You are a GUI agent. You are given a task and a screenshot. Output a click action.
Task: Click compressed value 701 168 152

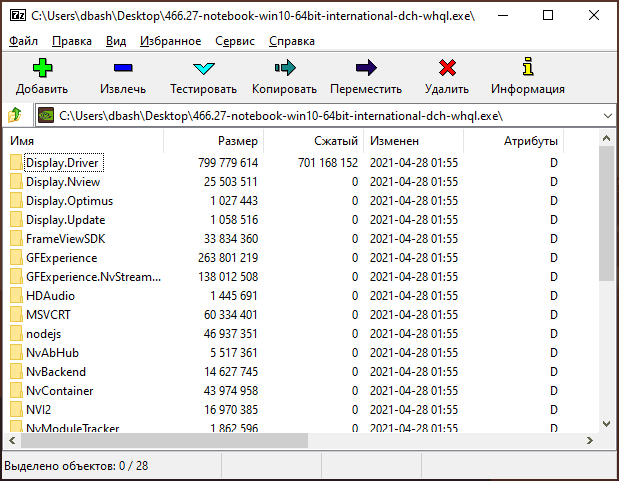(328, 163)
